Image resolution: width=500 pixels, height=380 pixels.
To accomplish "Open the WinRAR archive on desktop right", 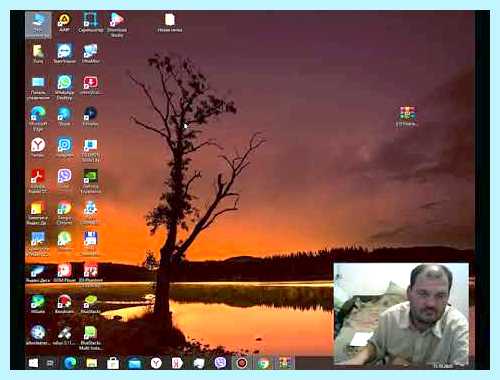I will pos(406,116).
